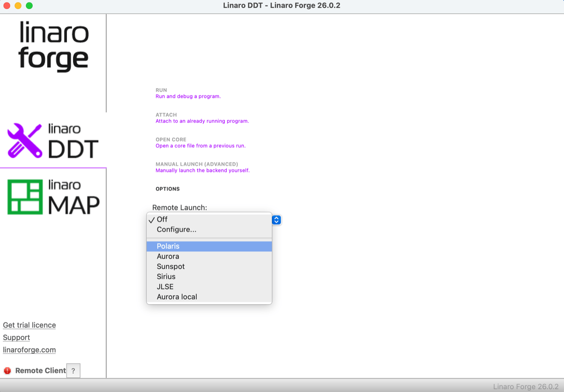Click the Remote Launch dropdown arrow stepper
This screenshot has height=392, width=564.
point(276,220)
